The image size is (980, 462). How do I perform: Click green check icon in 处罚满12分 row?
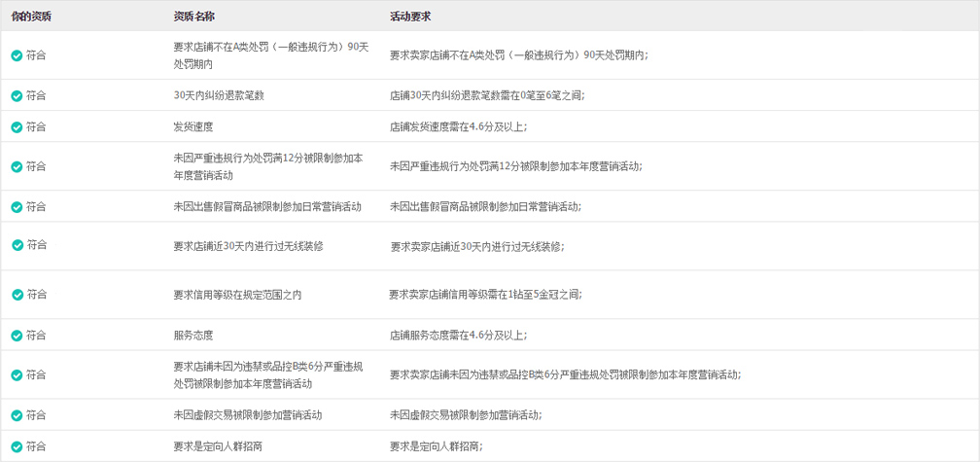pos(17,167)
